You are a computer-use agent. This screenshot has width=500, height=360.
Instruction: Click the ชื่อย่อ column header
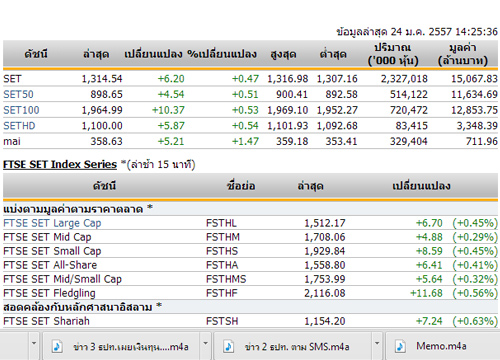241,186
